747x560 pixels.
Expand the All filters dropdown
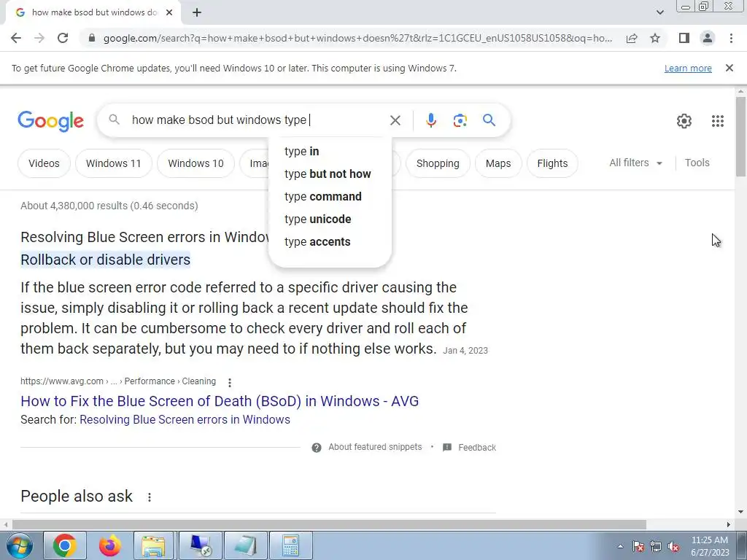(x=635, y=163)
